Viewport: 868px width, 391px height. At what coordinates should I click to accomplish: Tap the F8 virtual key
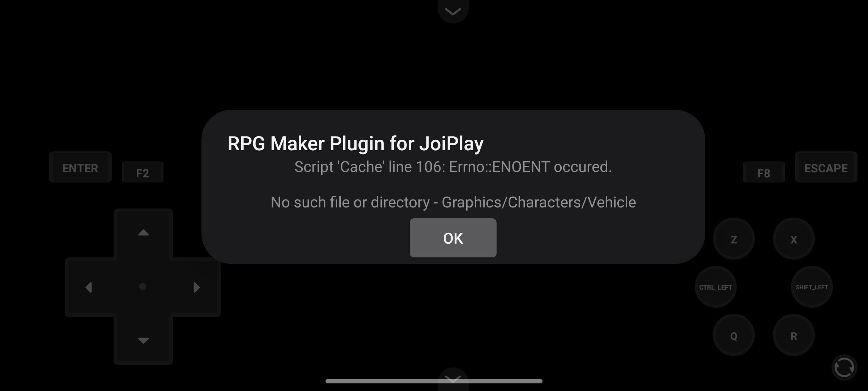[x=764, y=172]
